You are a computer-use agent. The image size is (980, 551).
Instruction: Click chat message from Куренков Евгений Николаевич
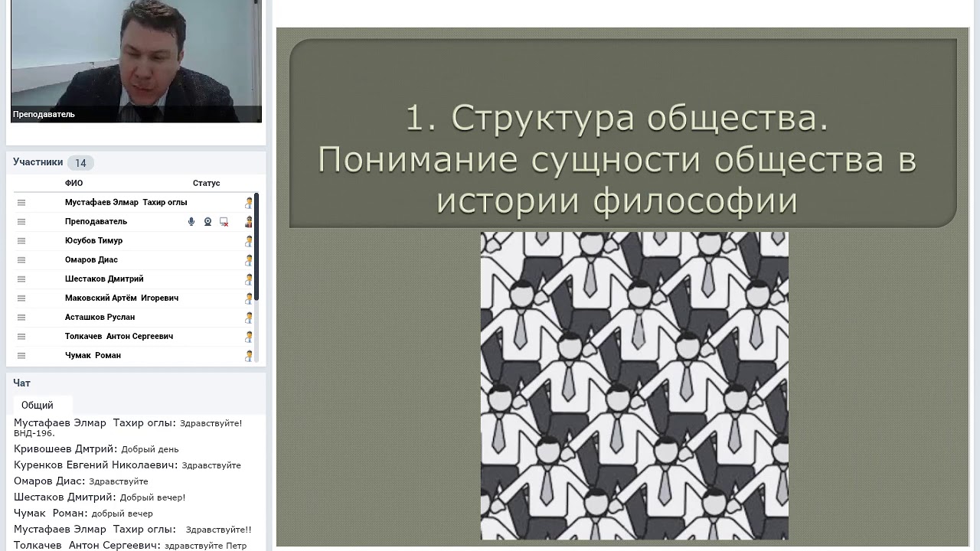[127, 465]
